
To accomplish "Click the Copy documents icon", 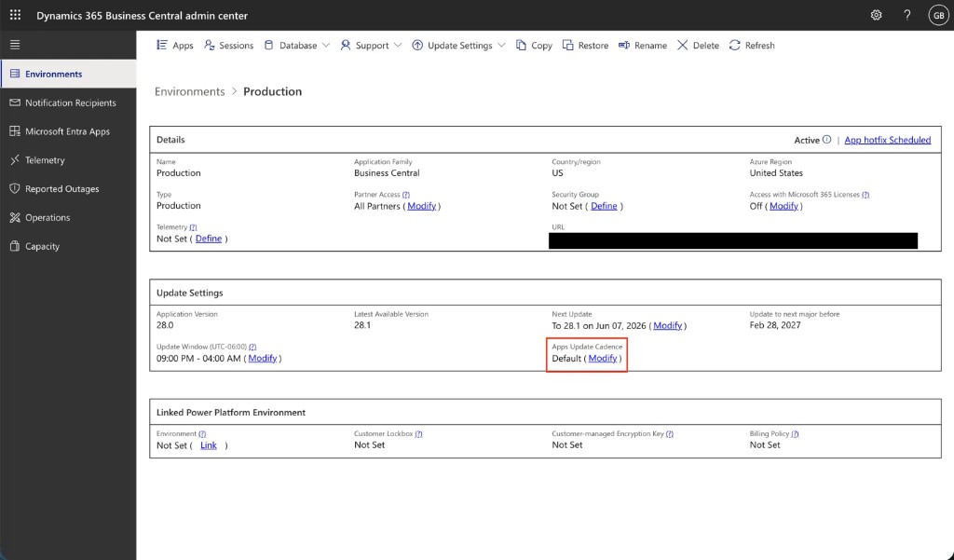I will pos(521,45).
